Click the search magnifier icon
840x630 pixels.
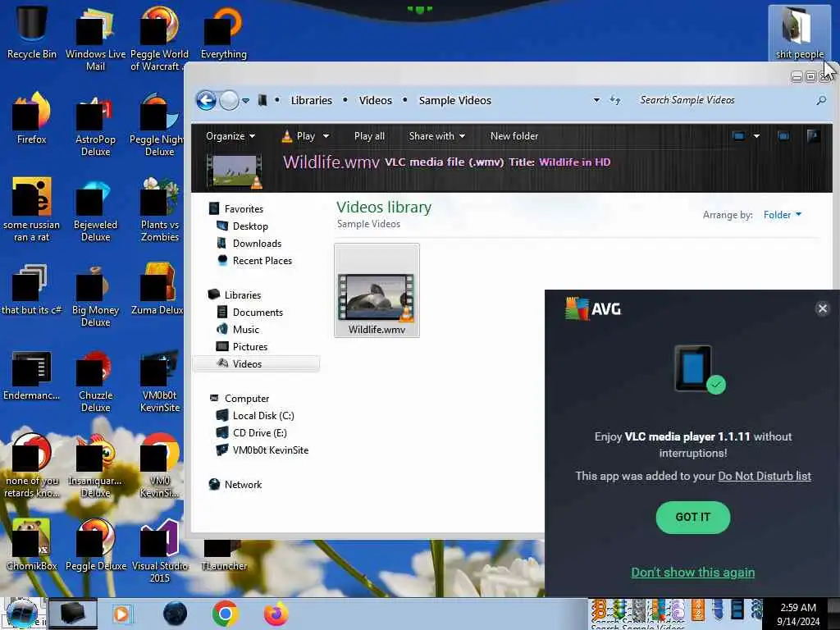tap(820, 100)
